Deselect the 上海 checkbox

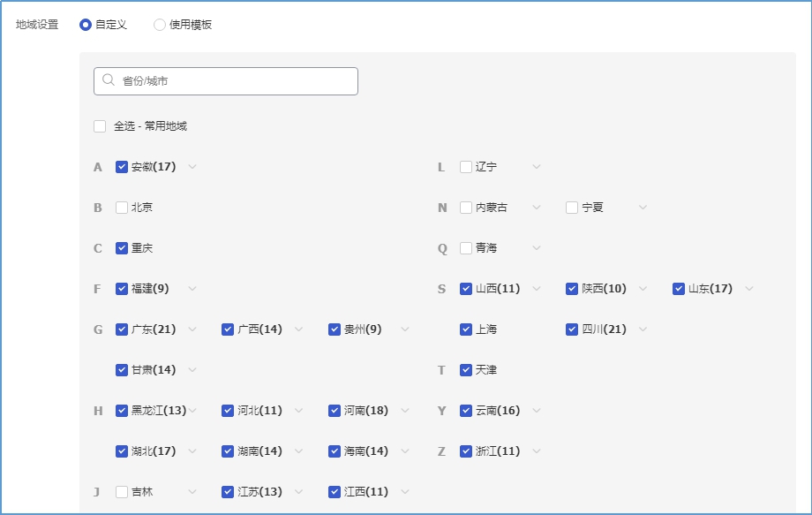click(466, 329)
